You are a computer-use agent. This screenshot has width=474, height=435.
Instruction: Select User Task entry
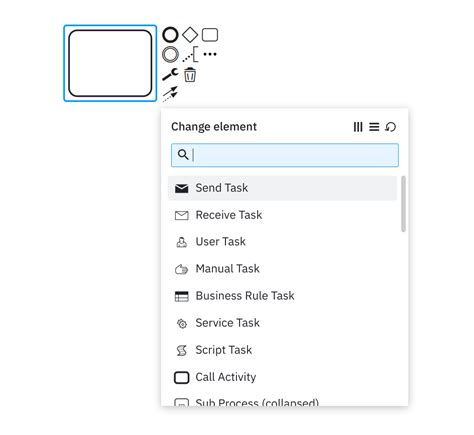[x=282, y=242]
